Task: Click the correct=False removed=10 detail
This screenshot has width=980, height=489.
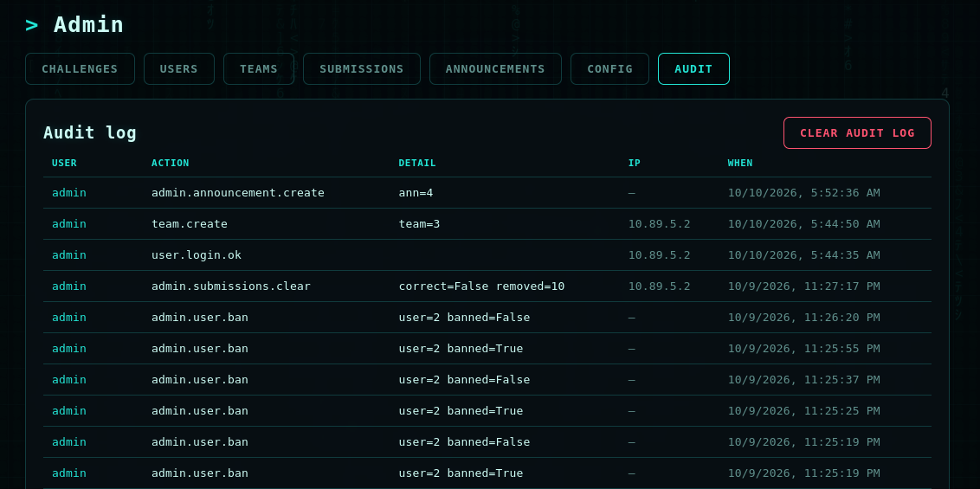Action: [x=482, y=286]
